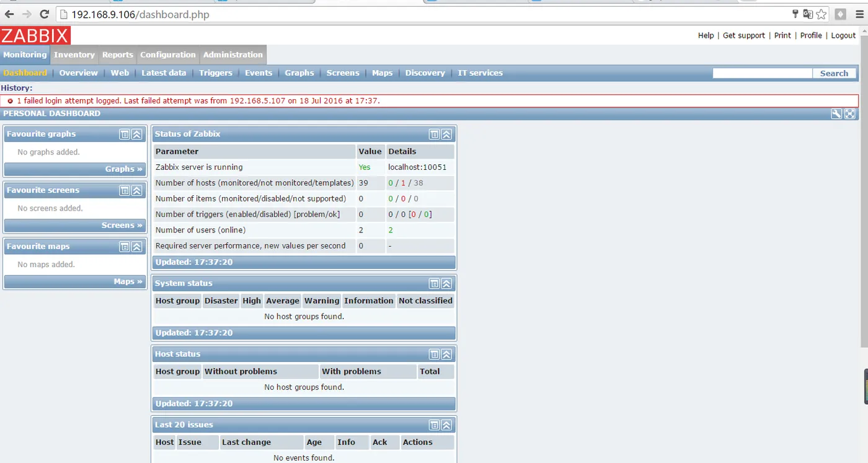Follow the Graphs » link in Favourite graphs
The image size is (868, 463).
point(124,169)
